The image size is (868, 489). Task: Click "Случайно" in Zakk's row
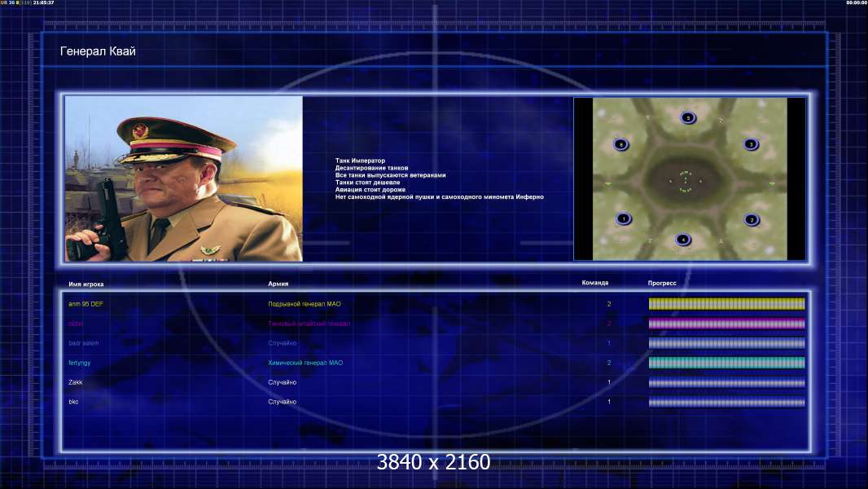(x=283, y=382)
